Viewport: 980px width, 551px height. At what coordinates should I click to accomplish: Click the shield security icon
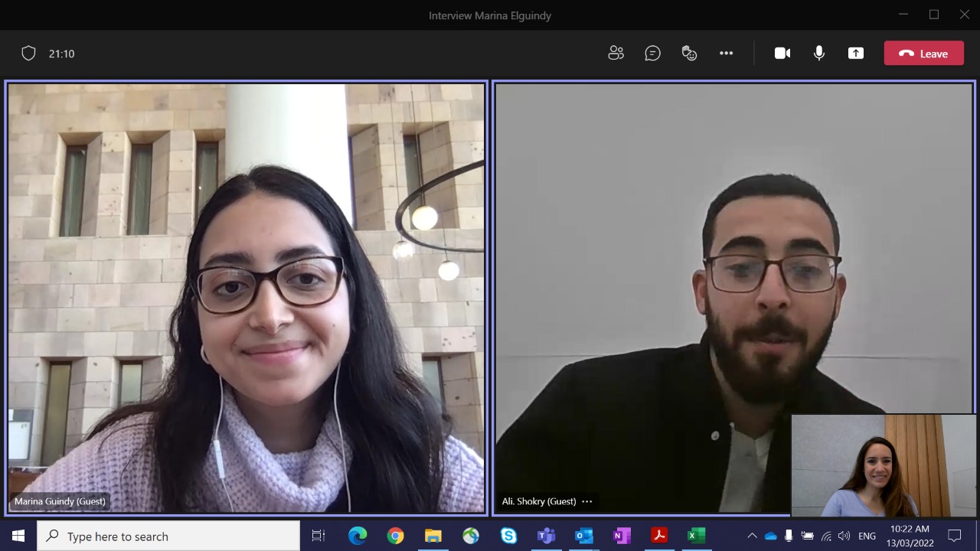pyautogui.click(x=28, y=54)
